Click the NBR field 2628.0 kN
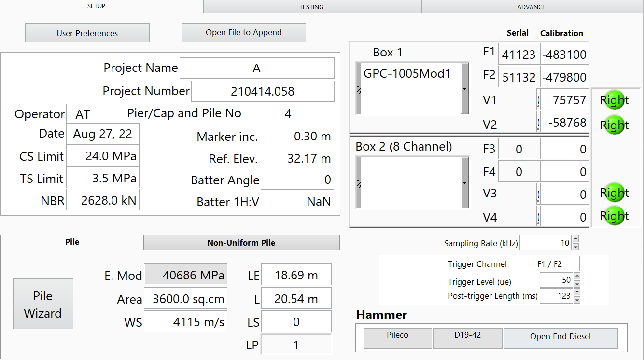Viewport: 644px width, 360px height. [103, 200]
